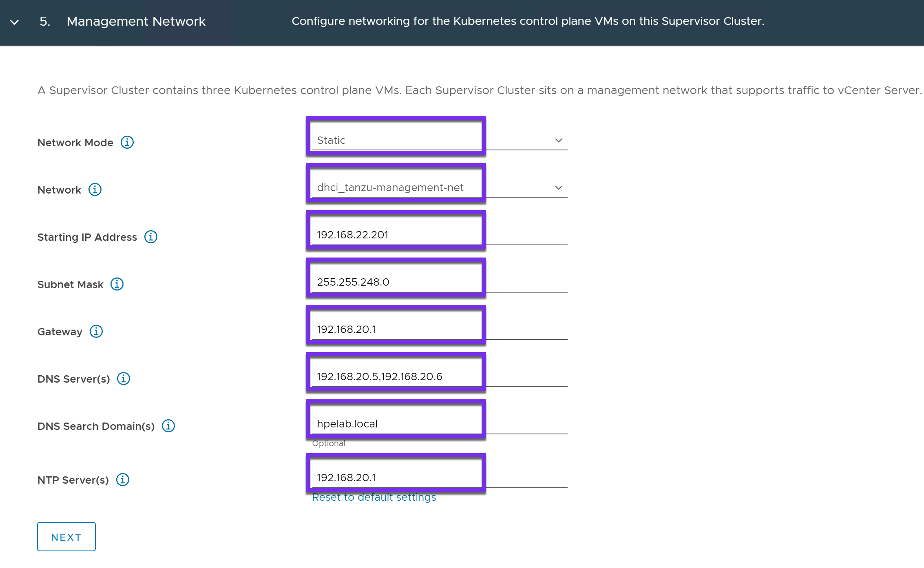
Task: Click DNS Search Domain(s) info icon
Action: click(x=168, y=426)
